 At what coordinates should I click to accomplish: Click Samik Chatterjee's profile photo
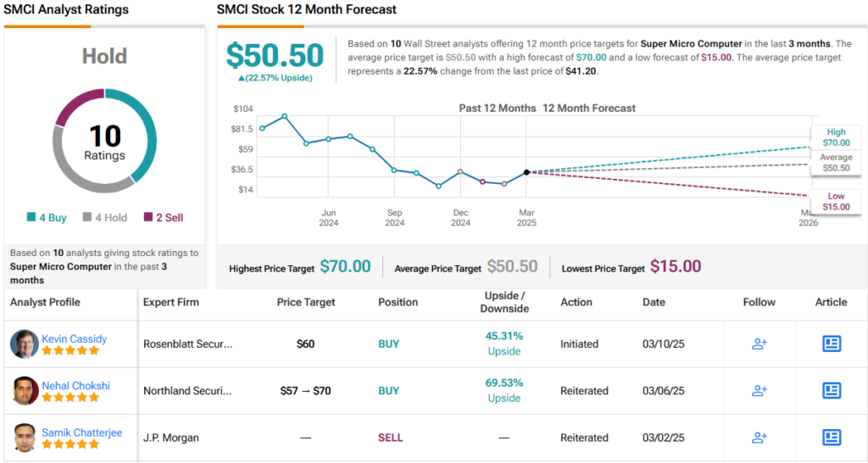coord(24,438)
